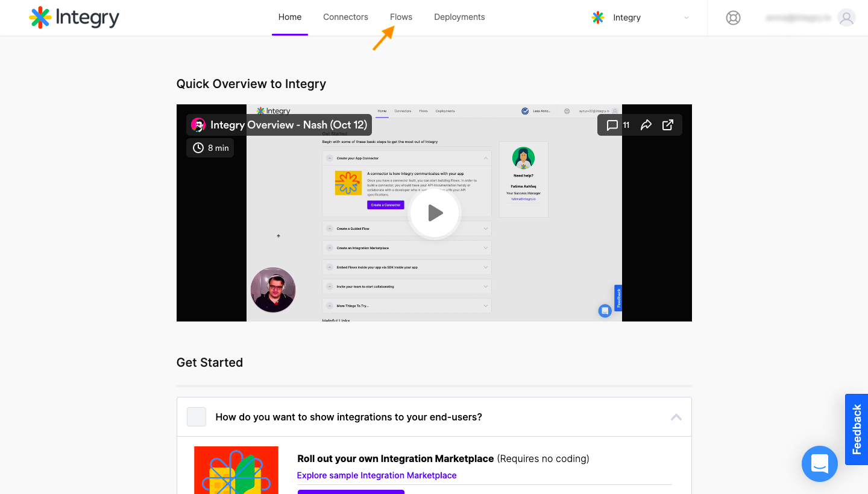
Task: Click the presenter webcam bubble in video
Action: click(273, 290)
